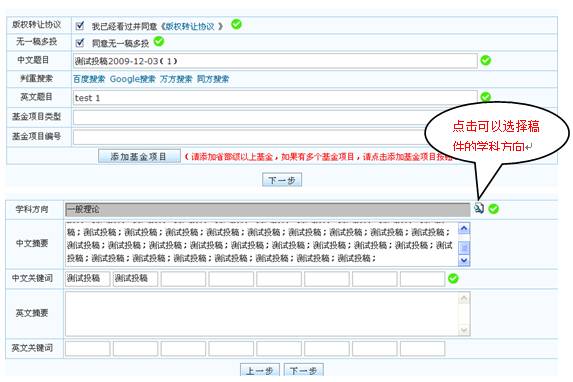Click first 中文关键词 box with 测试投稿
The width and height of the screenshot is (573, 382).
pos(88,279)
